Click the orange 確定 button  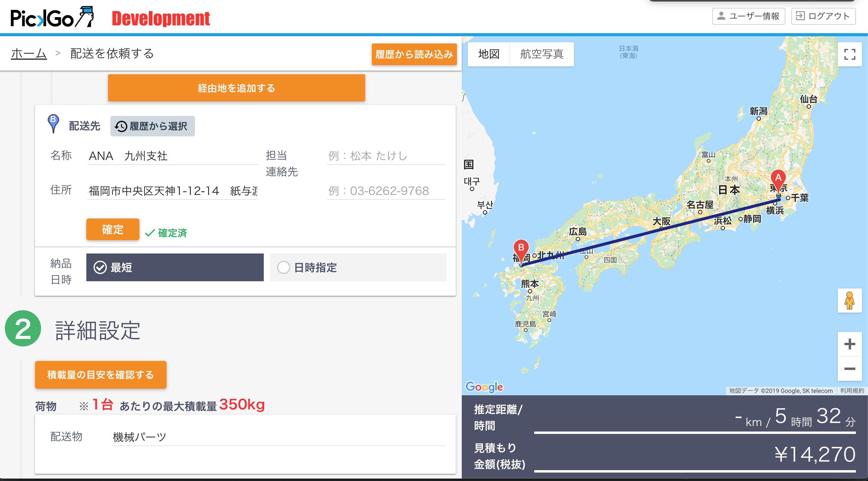113,229
